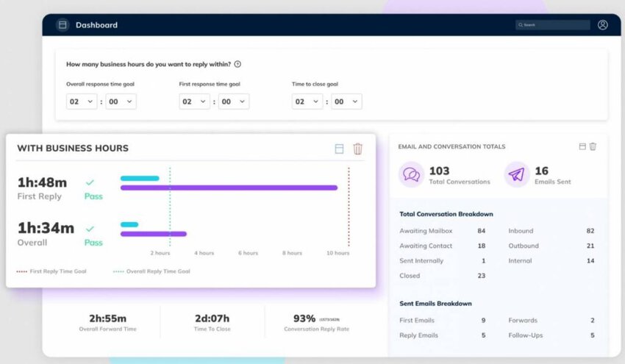The image size is (625, 364).
Task: Click the 2h:55m Overall Forward Time stat
Action: 107,323
